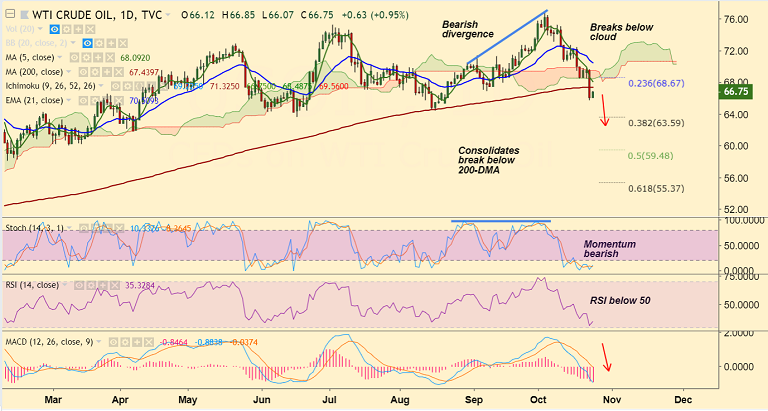This screenshot has height=411, width=768.
Task: Remove RSI (14, close) with X icon
Action: [x=115, y=285]
